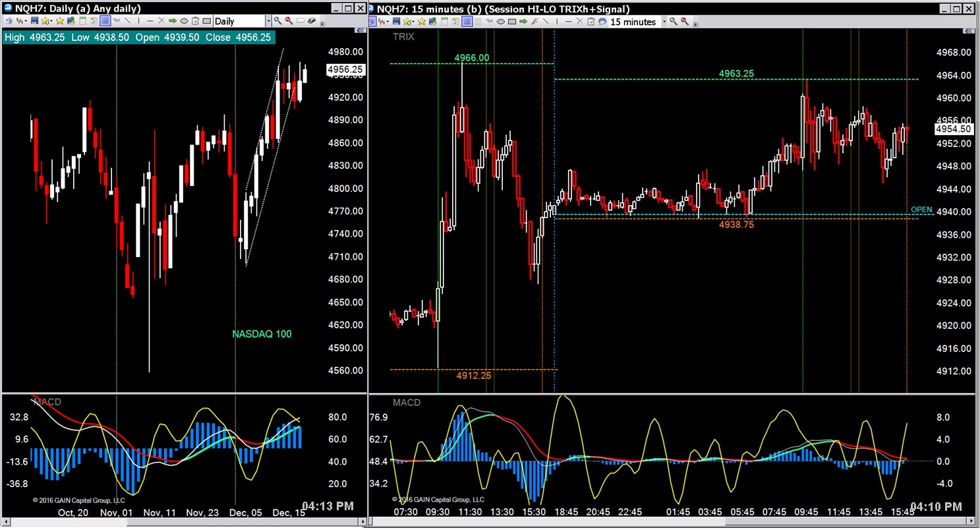Select vertical line tool in Daily chart toolbar
The height and width of the screenshot is (530, 980).
click(138, 21)
